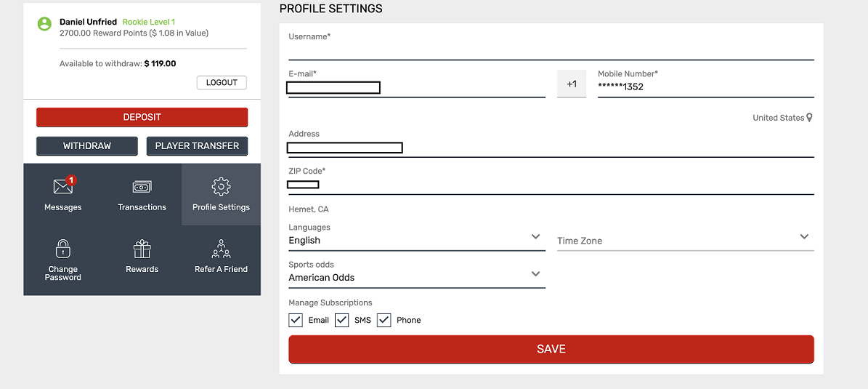This screenshot has height=389, width=868.
Task: Click the red DEPOSIT button
Action: (142, 118)
